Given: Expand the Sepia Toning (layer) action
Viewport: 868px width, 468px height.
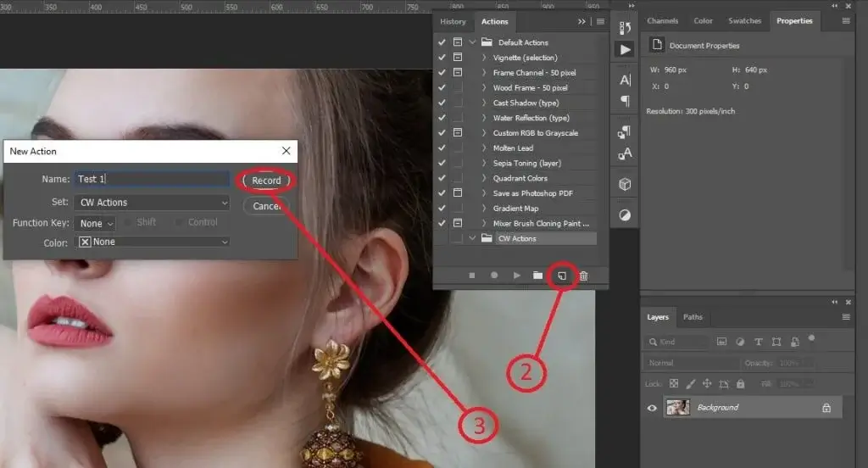Looking at the screenshot, I should point(484,163).
